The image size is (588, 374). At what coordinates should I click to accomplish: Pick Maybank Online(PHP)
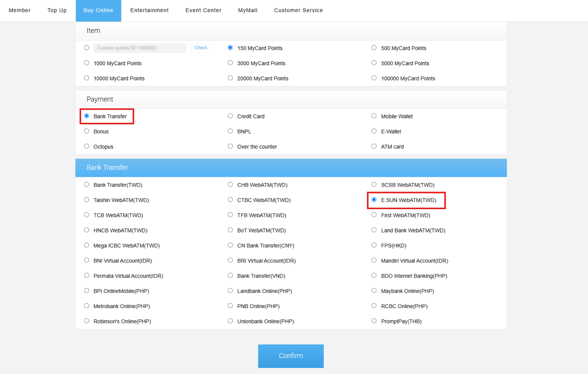pos(374,291)
